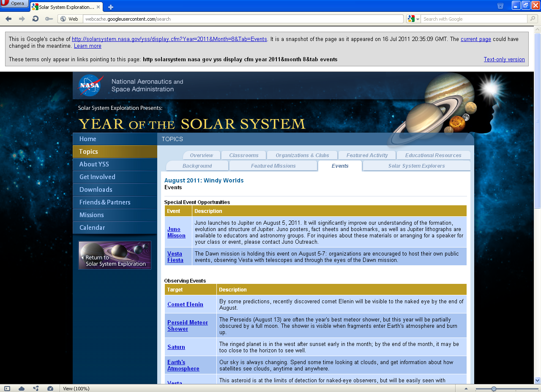The image size is (541, 392).
Task: Open the Earth's Atmosphere link
Action: (x=183, y=365)
